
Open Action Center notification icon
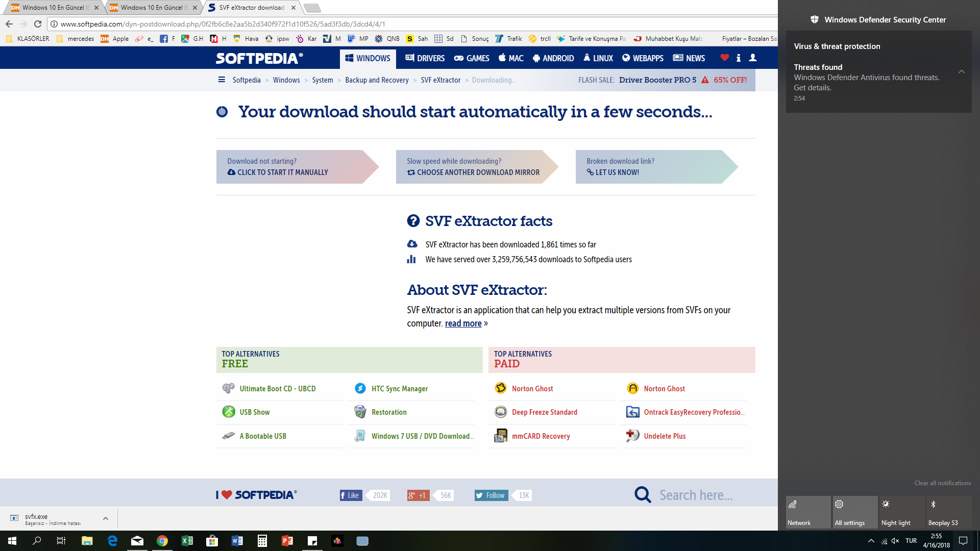(963, 541)
